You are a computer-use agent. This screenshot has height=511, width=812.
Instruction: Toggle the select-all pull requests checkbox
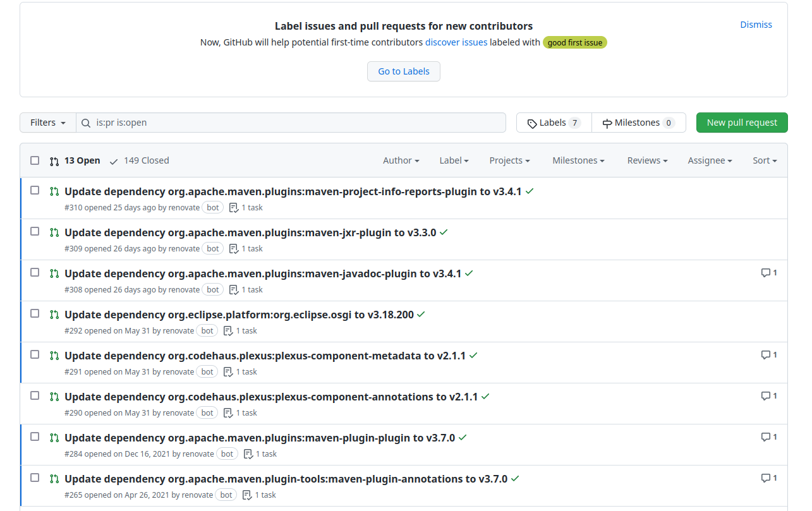pos(35,160)
